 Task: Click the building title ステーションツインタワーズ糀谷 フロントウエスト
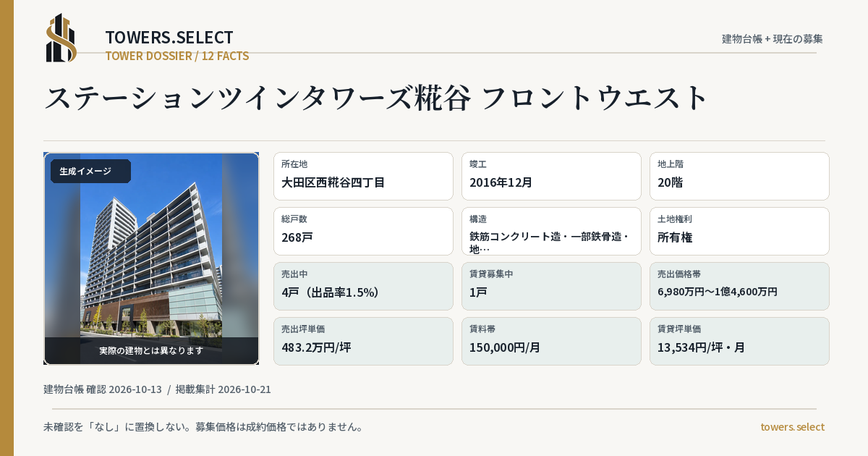375,98
